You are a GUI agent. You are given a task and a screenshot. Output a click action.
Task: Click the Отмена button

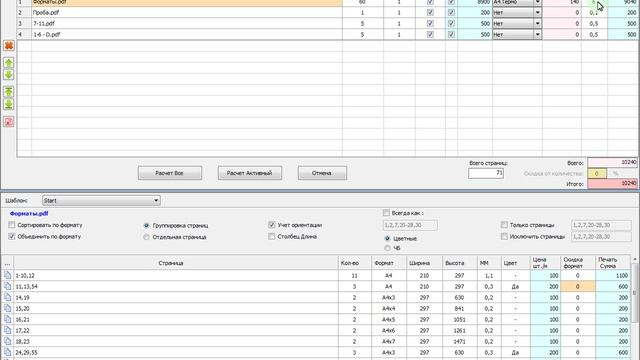tap(322, 173)
